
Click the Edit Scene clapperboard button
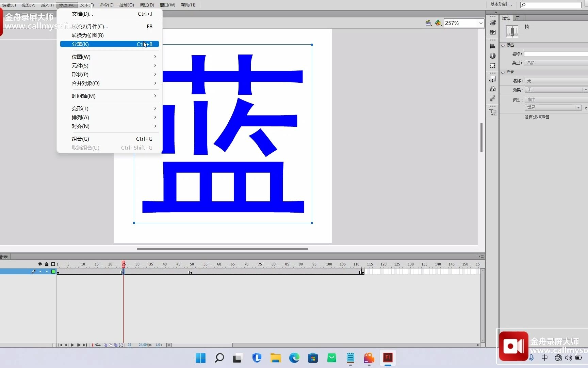429,23
